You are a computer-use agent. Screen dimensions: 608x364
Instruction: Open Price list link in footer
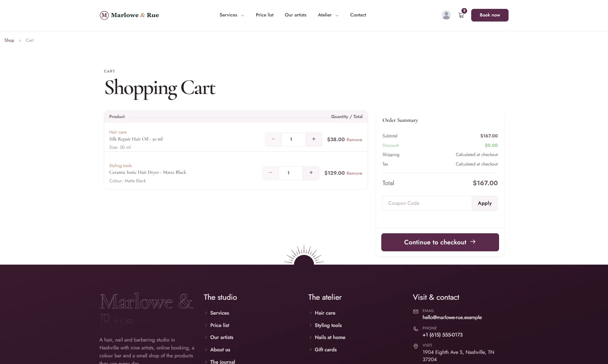pyautogui.click(x=219, y=325)
